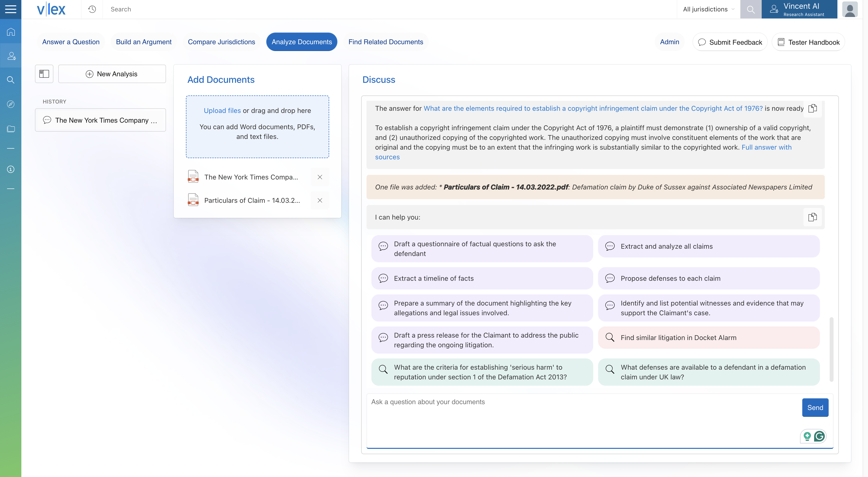The image size is (868, 477).
Task: Click the vLex logo
Action: pyautogui.click(x=51, y=9)
